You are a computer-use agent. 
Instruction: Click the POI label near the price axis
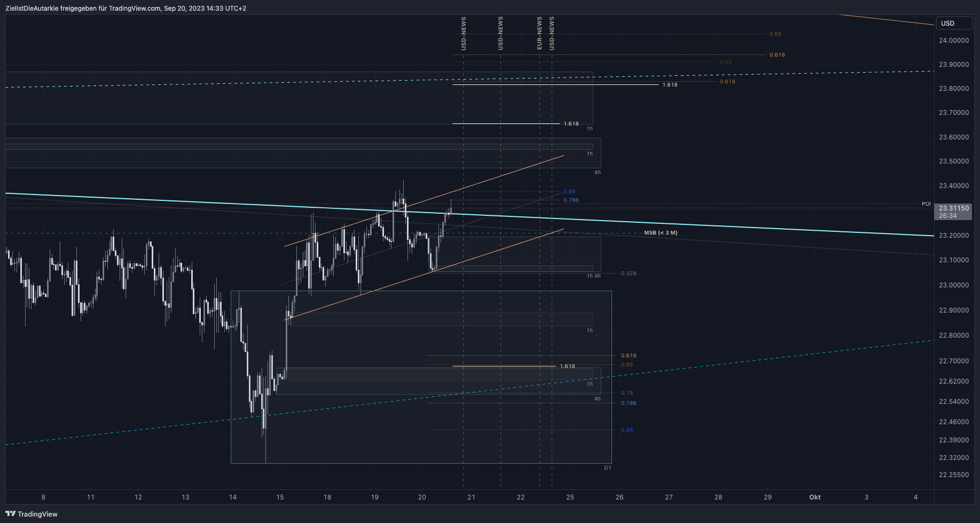click(x=926, y=204)
